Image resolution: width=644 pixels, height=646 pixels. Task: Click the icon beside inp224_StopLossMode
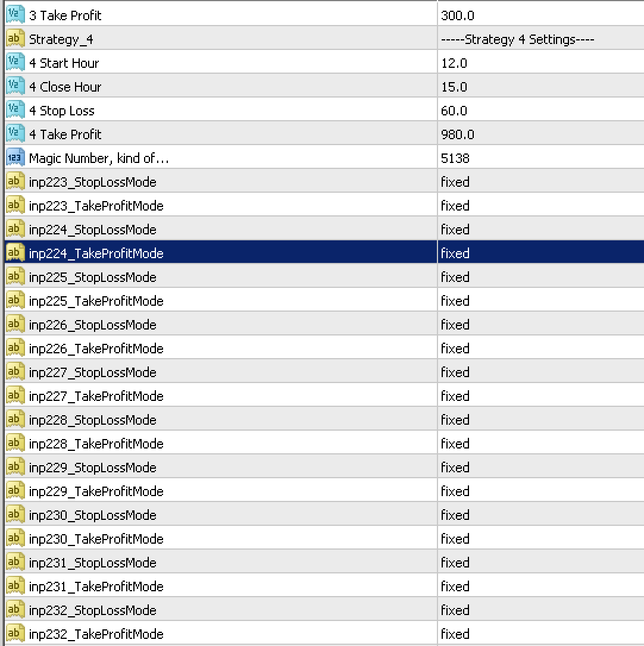click(x=15, y=229)
